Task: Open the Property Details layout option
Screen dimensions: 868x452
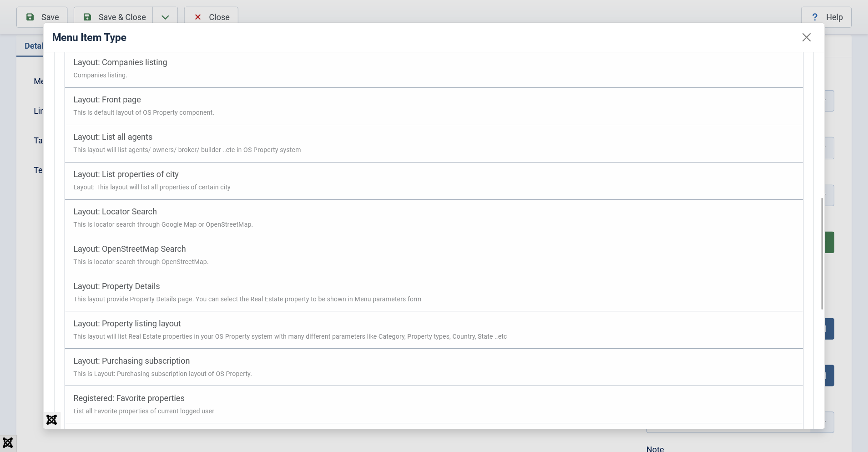Action: [116, 286]
